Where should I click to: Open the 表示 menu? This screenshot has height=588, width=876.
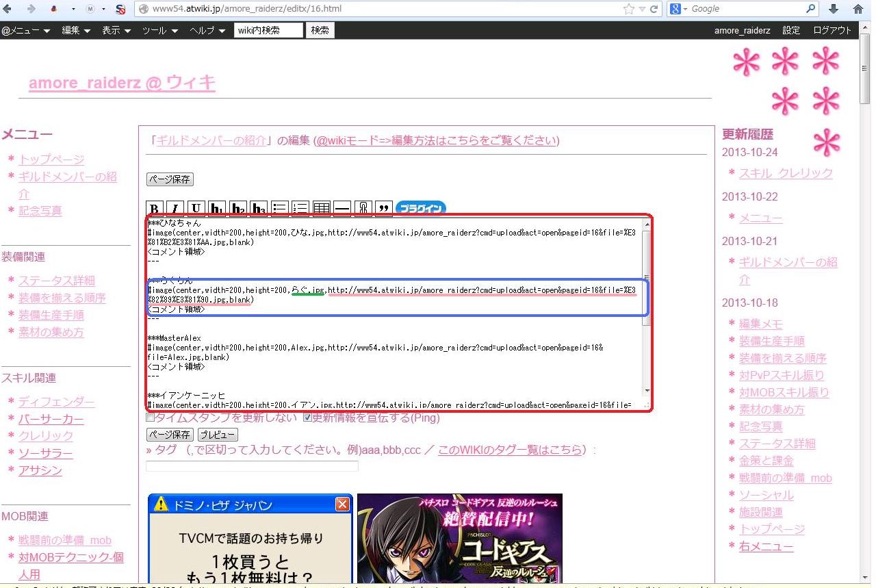click(116, 30)
